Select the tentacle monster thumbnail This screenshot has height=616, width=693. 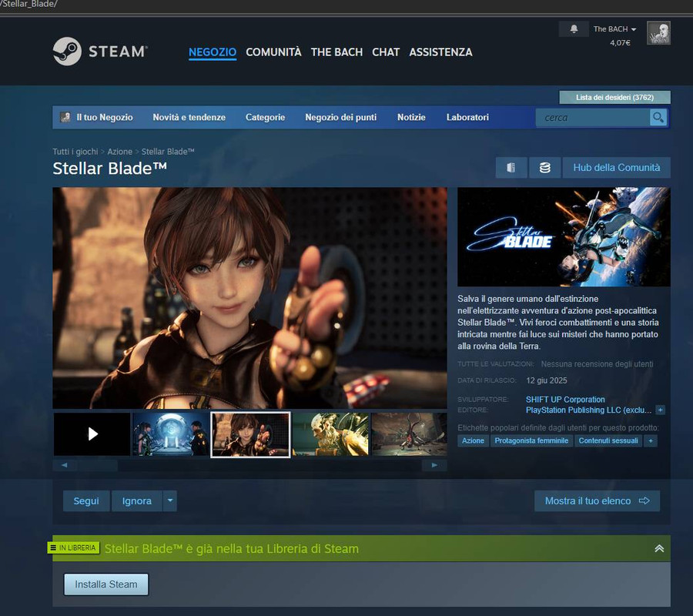[410, 434]
